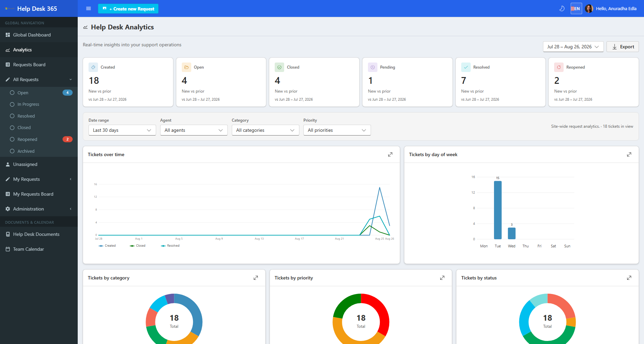The height and width of the screenshot is (344, 644).
Task: Select the Closed requests item
Action: click(39, 127)
